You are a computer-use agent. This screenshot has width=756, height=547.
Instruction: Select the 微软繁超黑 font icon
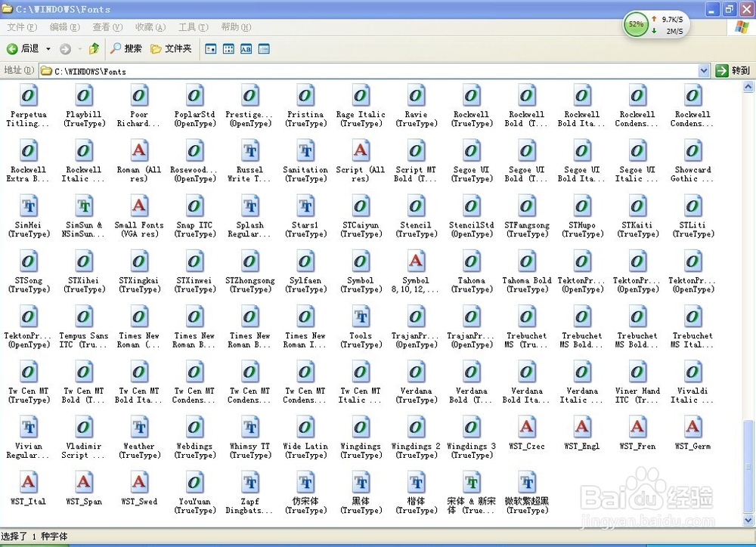coord(527,483)
